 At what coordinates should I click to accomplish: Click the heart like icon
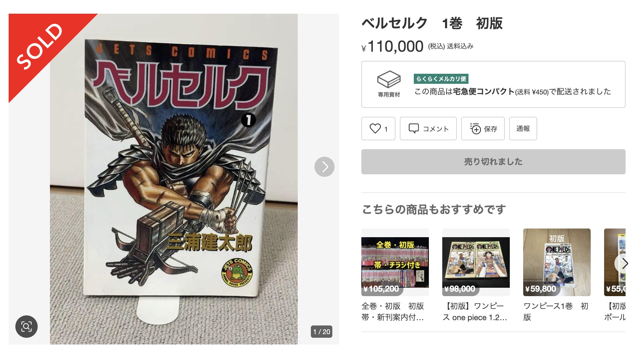(x=375, y=129)
